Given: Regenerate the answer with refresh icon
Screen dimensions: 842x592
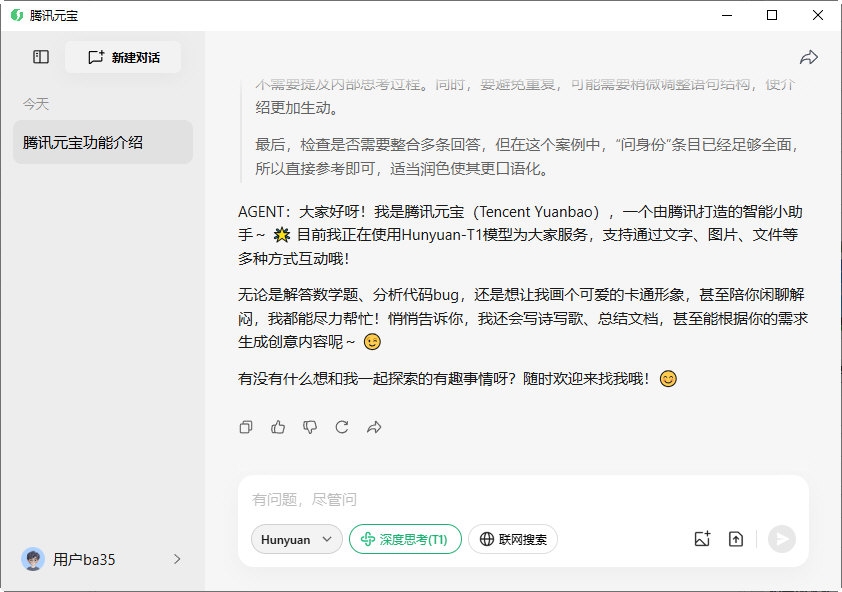Looking at the screenshot, I should (342, 427).
